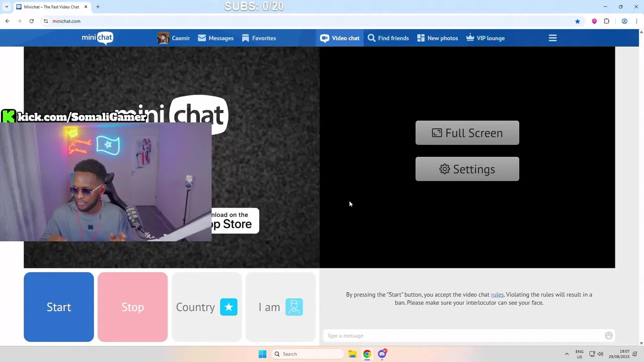The width and height of the screenshot is (644, 362).
Task: Select the Minichat – The Fast Video Chat tab
Action: tap(52, 7)
